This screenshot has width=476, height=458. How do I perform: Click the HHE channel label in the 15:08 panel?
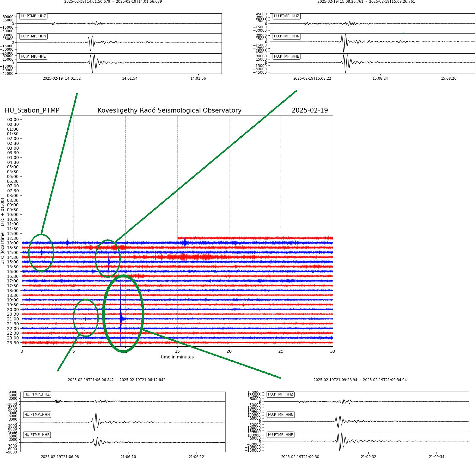point(286,56)
